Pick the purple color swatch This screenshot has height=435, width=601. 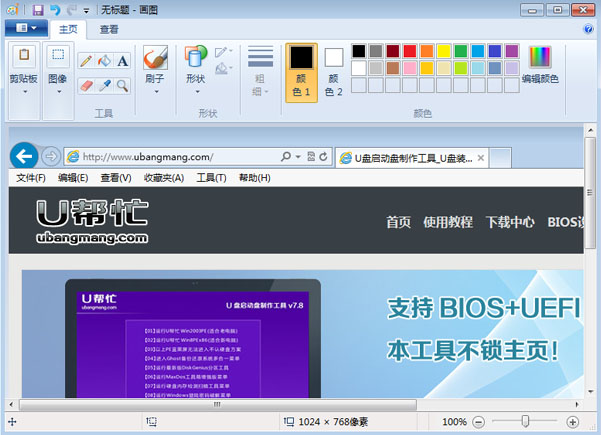pos(512,51)
